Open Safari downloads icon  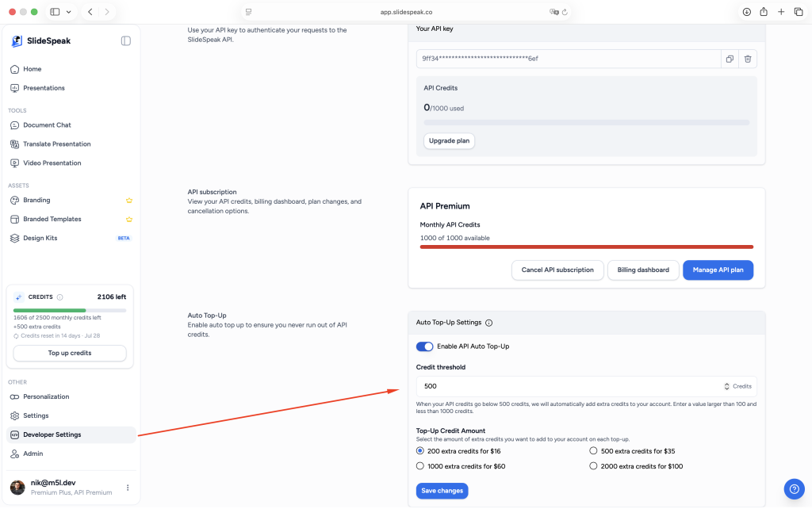(747, 12)
